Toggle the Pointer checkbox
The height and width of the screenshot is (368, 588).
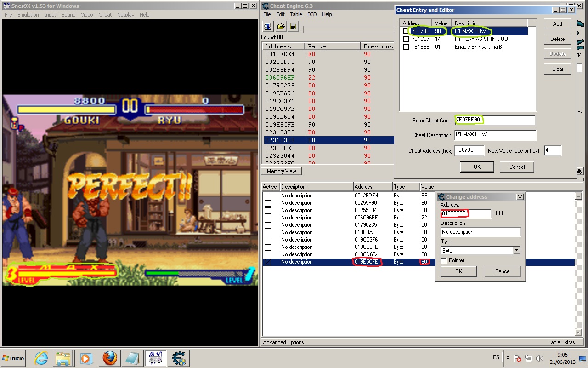[x=443, y=260]
